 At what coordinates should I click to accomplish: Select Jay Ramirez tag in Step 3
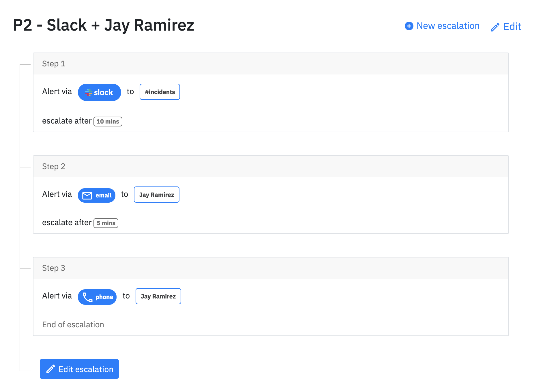pyautogui.click(x=158, y=296)
